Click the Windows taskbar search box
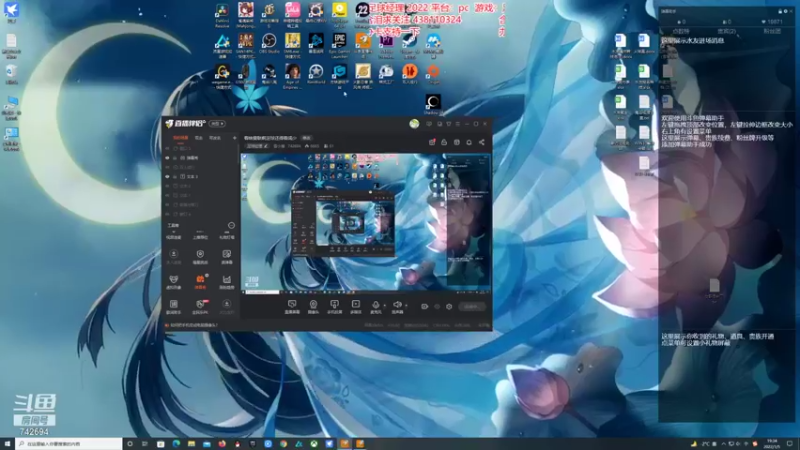 [69, 444]
